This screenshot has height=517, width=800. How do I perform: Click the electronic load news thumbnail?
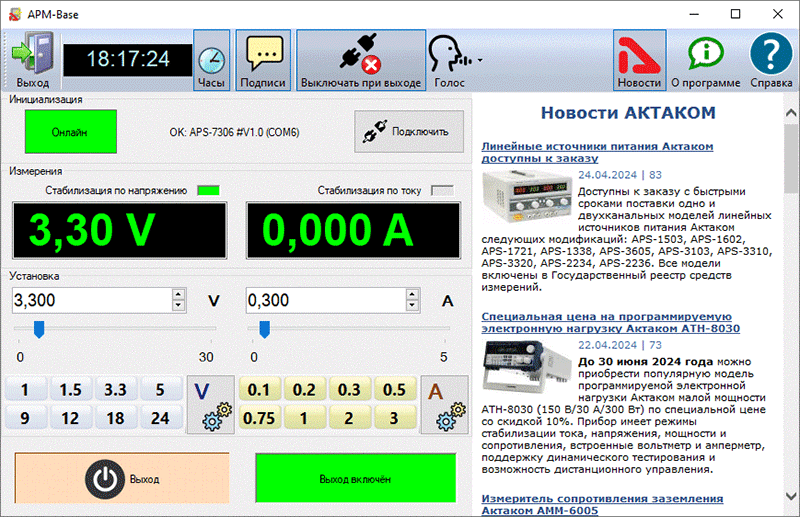pyautogui.click(x=527, y=367)
